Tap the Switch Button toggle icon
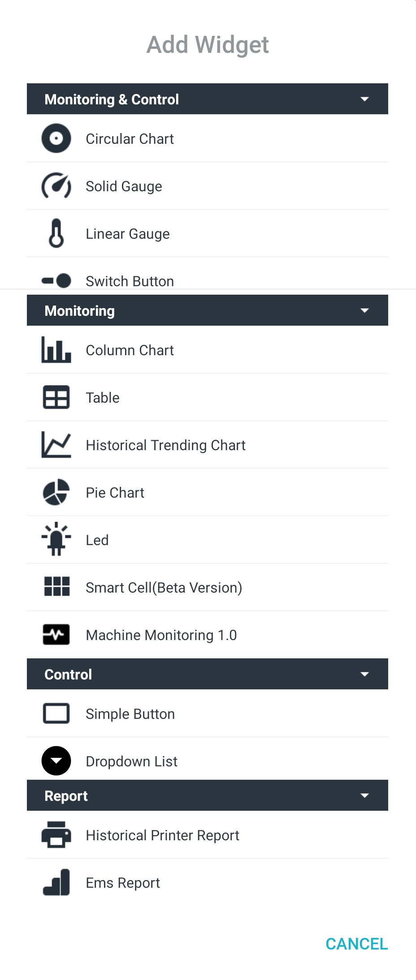The height and width of the screenshot is (980, 416). (56, 281)
